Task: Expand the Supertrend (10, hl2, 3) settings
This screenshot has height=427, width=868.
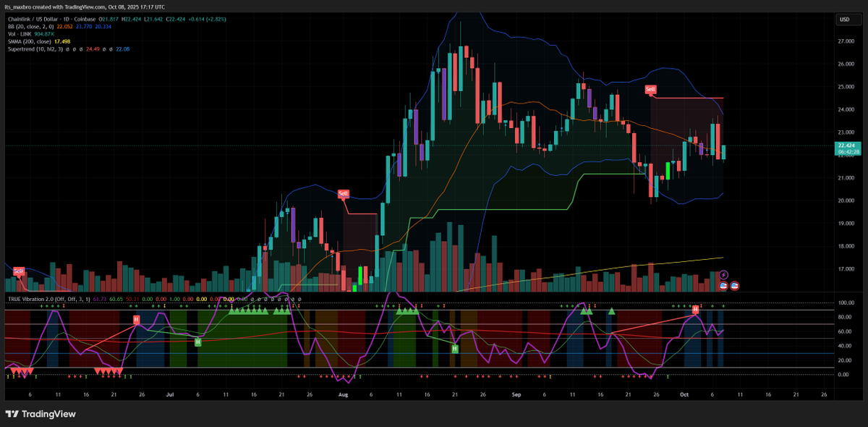Action: pyautogui.click(x=35, y=48)
